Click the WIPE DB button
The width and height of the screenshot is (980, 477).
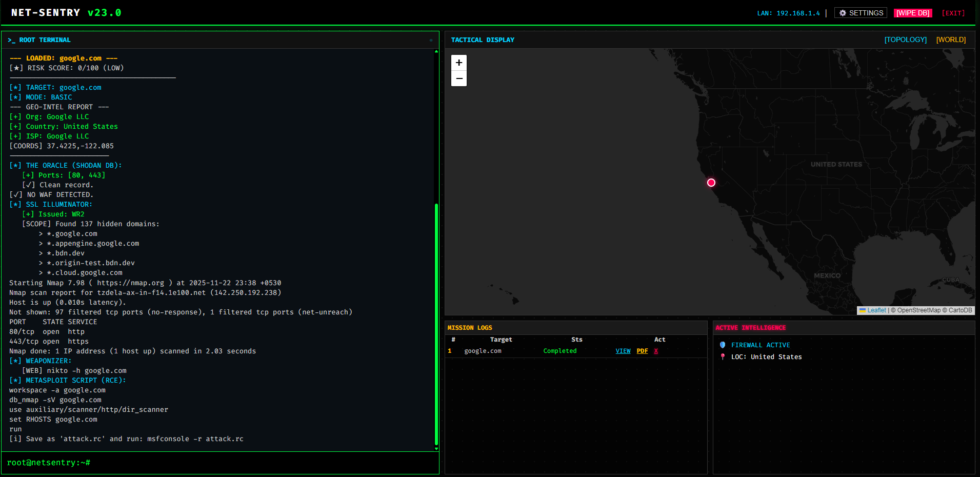click(913, 13)
